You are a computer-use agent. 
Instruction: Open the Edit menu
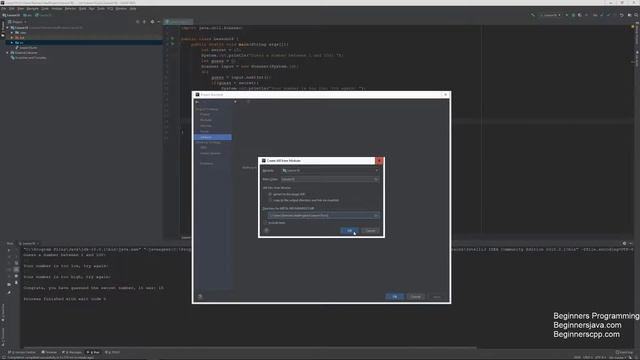click(x=11, y=9)
